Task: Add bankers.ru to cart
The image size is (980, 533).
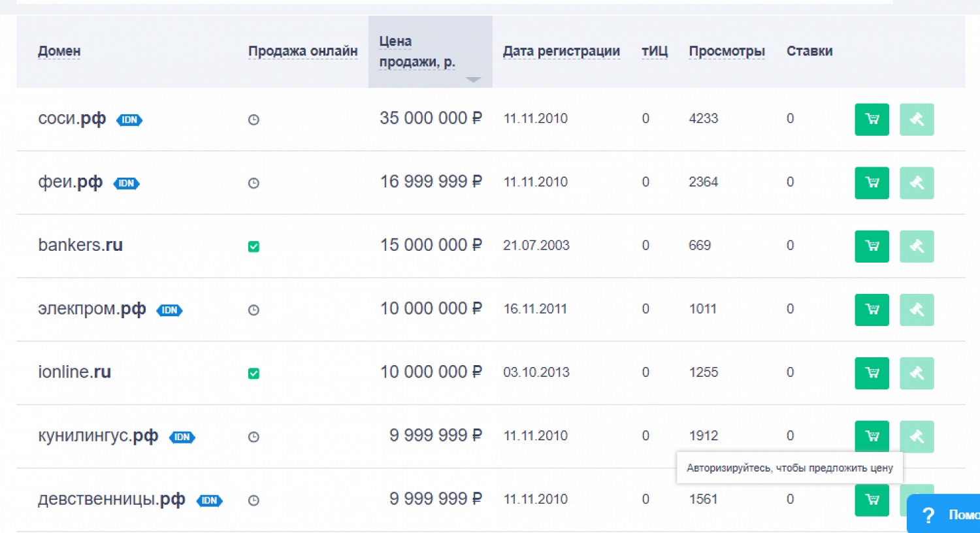Action: click(872, 246)
